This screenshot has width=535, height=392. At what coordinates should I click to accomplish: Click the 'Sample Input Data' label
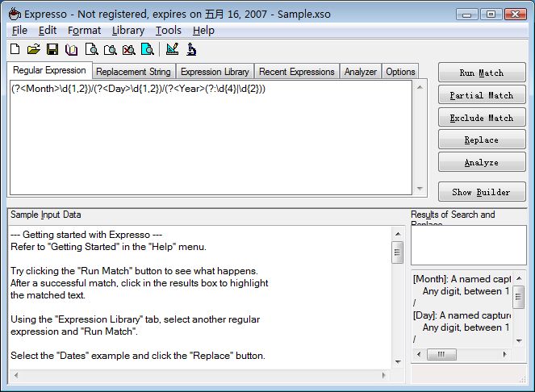[x=46, y=215]
